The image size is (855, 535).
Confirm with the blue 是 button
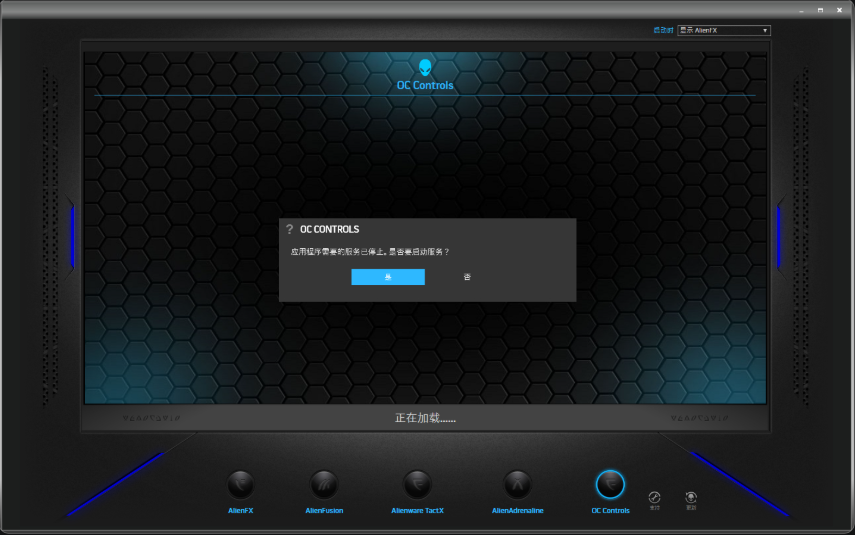[388, 277]
